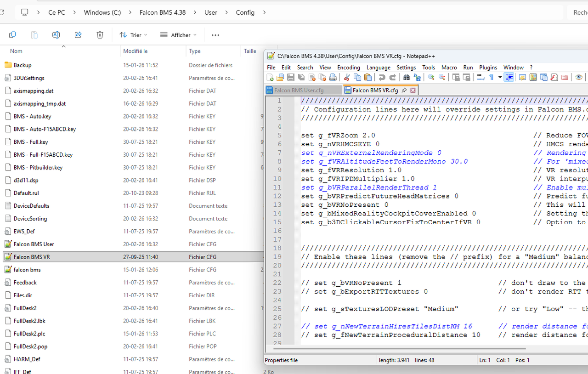588x374 pixels.
Task: Expand the chevron after Falcon BMS 4.38
Action: point(195,12)
